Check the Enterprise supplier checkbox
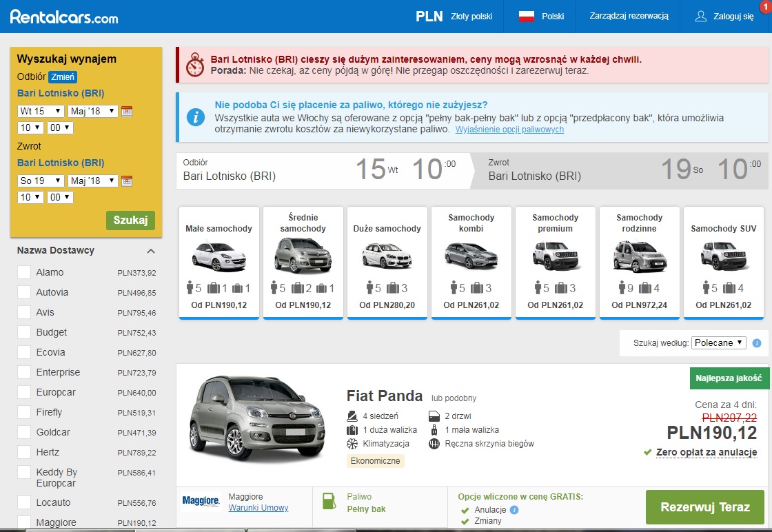This screenshot has width=772, height=532. (24, 372)
